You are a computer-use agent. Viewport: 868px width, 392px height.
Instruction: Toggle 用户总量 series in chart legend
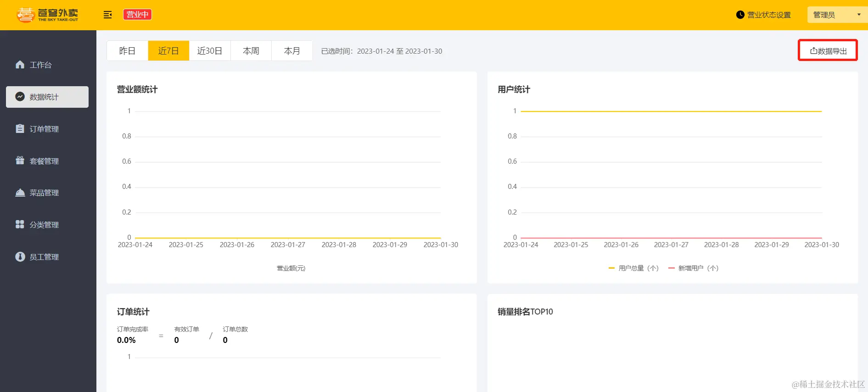633,268
